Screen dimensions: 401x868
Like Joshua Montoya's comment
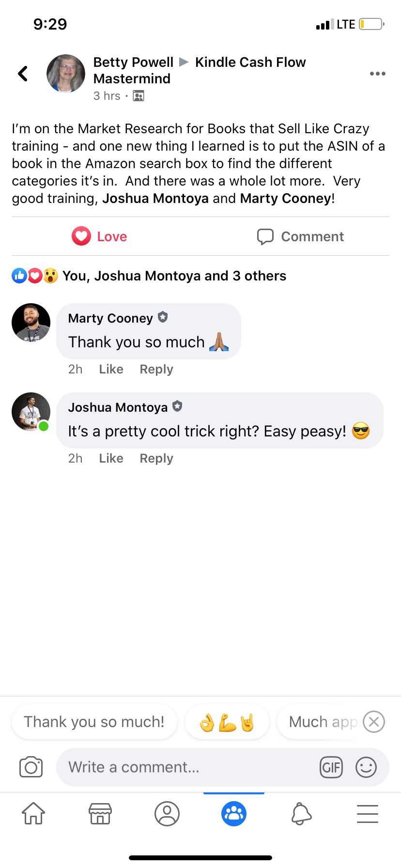tap(111, 458)
